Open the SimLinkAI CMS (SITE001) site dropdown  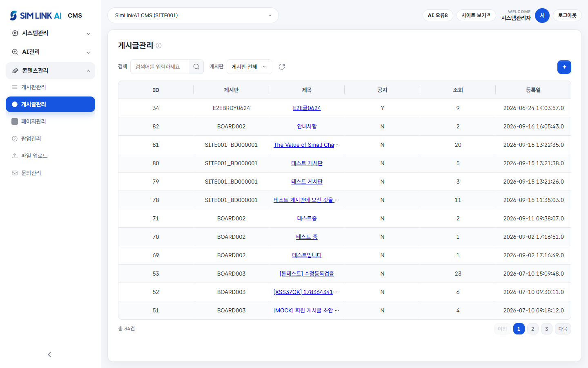193,16
